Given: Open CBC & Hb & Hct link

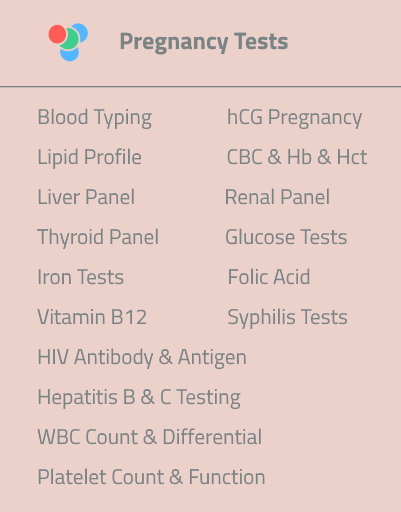Looking at the screenshot, I should (297, 157).
